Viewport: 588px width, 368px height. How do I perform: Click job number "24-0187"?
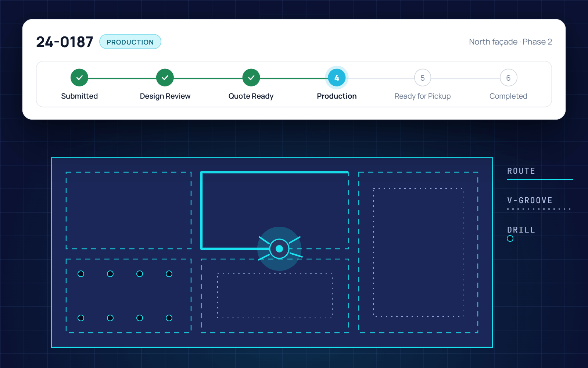coord(65,42)
